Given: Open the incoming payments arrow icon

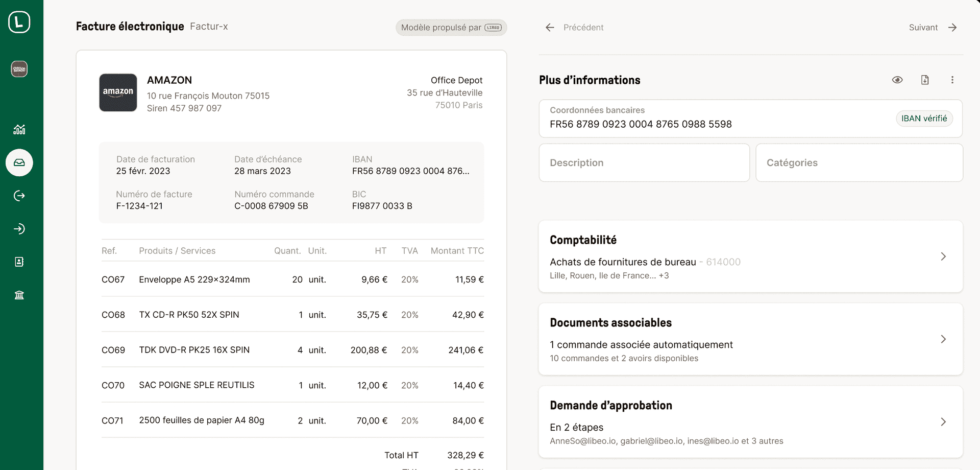Looking at the screenshot, I should coord(19,229).
